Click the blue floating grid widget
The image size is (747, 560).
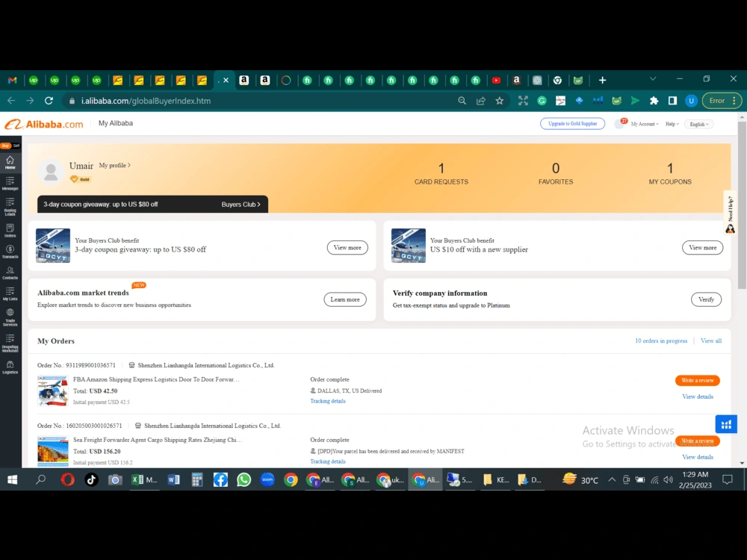click(725, 424)
